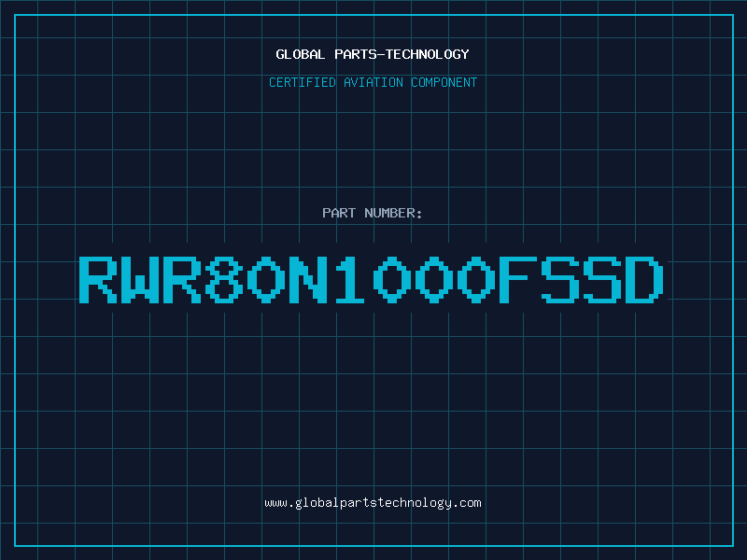This screenshot has height=560, width=747.
Task: Click the PART NUMBER: label
Action: tap(373, 213)
